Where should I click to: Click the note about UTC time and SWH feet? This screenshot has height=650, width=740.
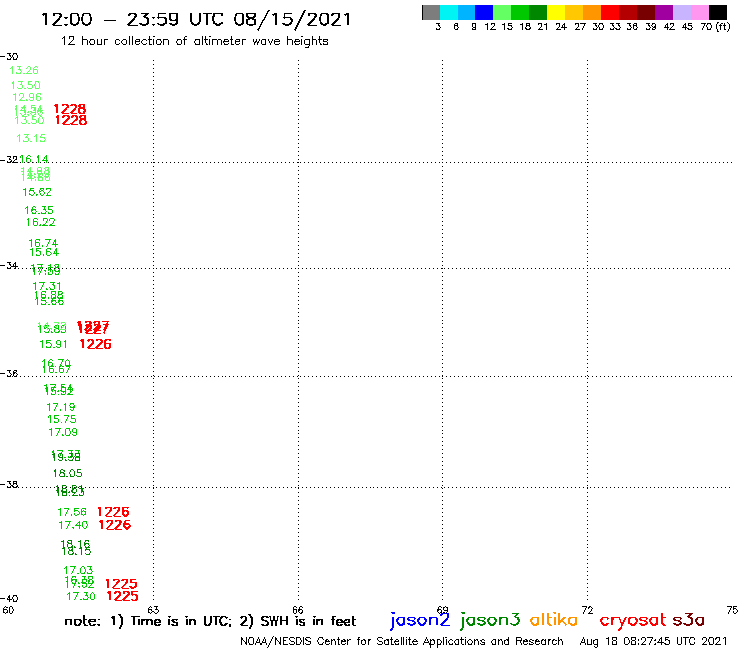tap(210, 621)
